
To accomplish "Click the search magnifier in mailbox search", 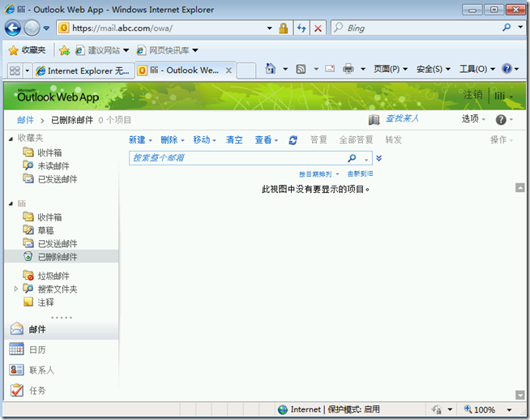I will pos(352,158).
